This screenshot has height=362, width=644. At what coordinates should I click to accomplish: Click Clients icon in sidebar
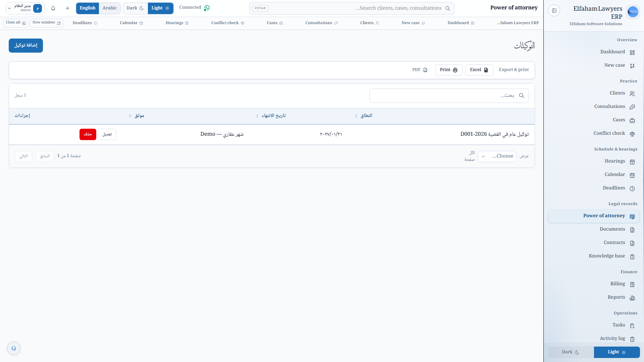[632, 94]
